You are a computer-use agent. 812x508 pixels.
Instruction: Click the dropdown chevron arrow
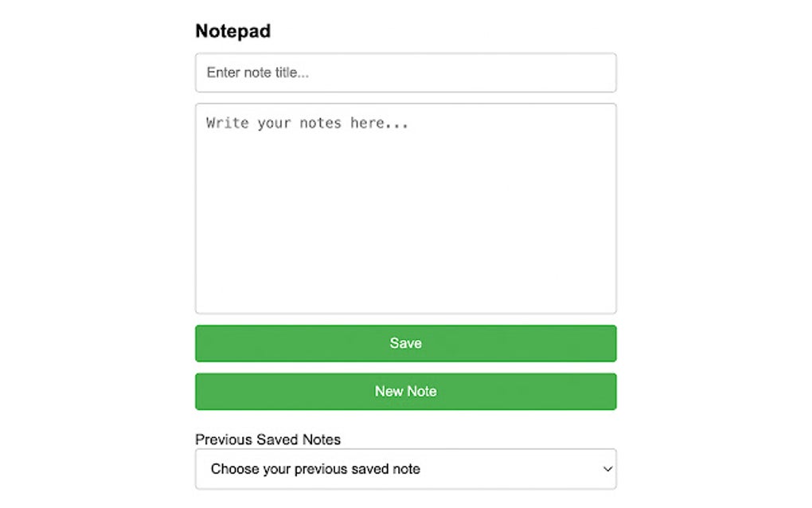click(x=607, y=469)
